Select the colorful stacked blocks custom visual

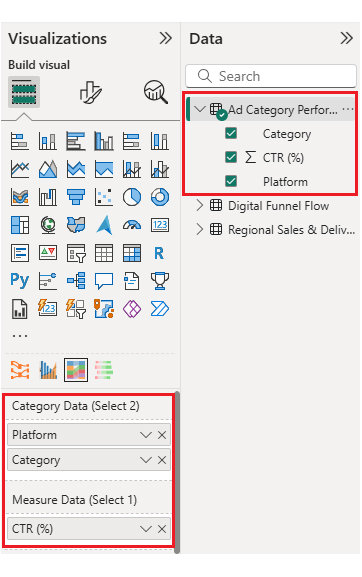point(76,370)
